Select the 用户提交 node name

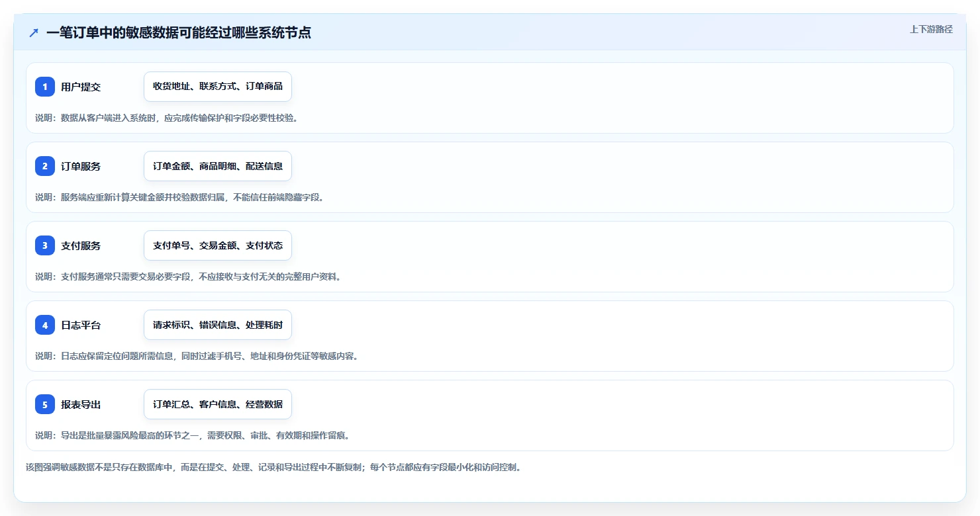81,87
